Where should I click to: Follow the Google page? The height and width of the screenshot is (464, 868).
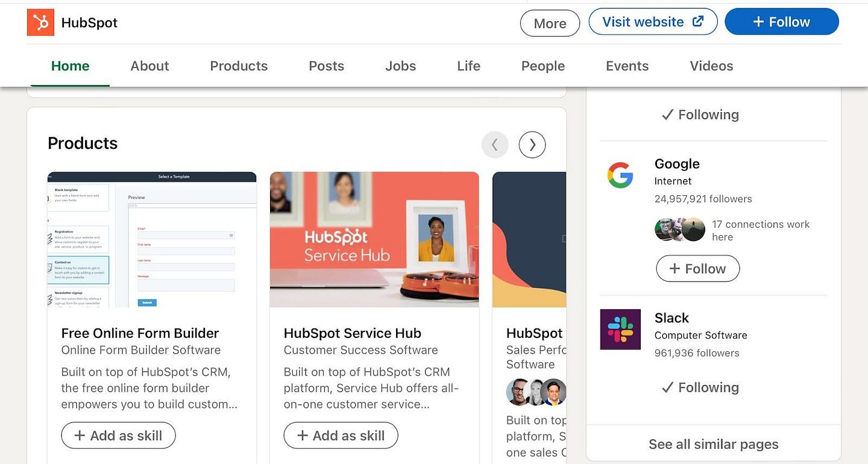click(x=697, y=269)
